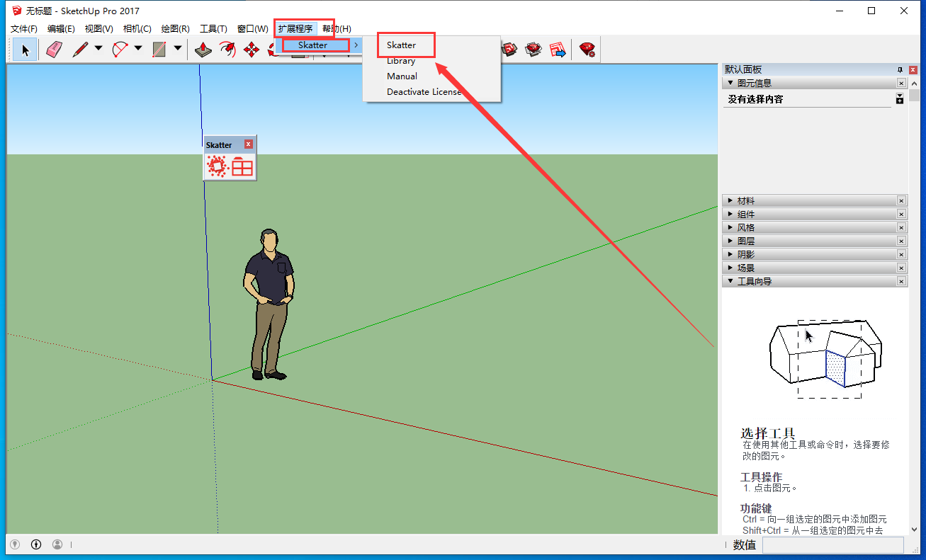
Task: Open the 绘图(R) menu
Action: [x=175, y=29]
